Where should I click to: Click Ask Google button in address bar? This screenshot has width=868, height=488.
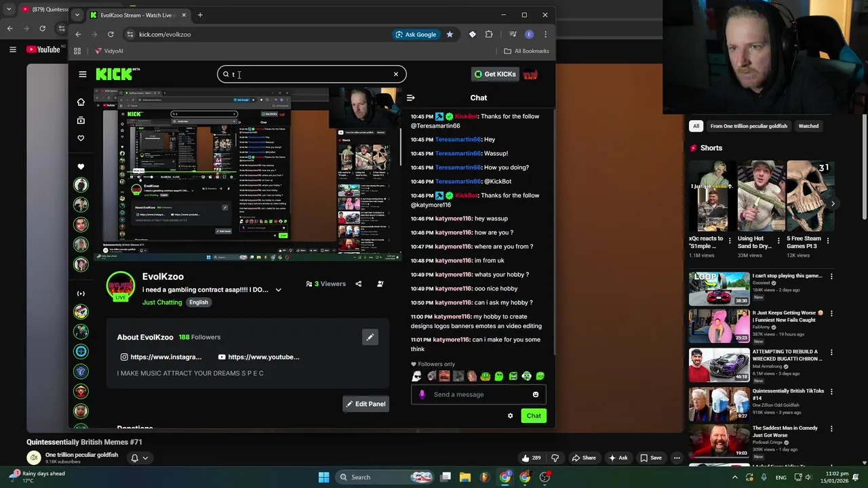416,35
